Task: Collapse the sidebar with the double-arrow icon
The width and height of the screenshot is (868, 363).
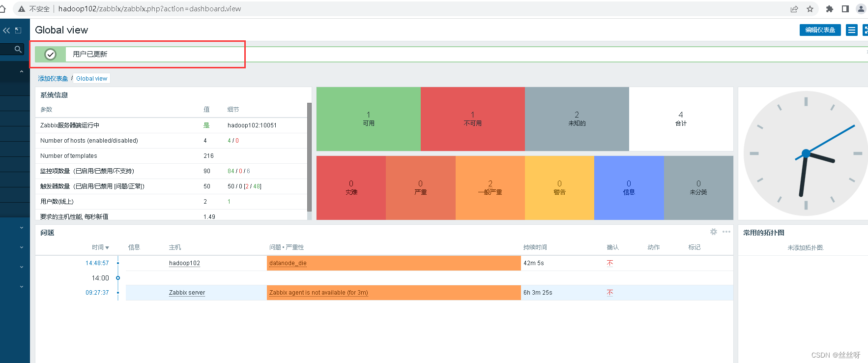Action: [6, 30]
